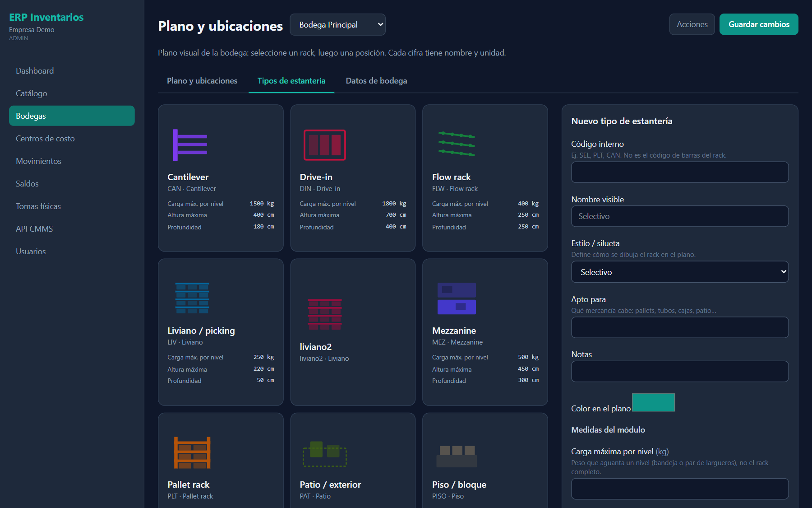Image resolution: width=812 pixels, height=508 pixels.
Task: Select the green Flow rack icon
Action: tap(457, 144)
